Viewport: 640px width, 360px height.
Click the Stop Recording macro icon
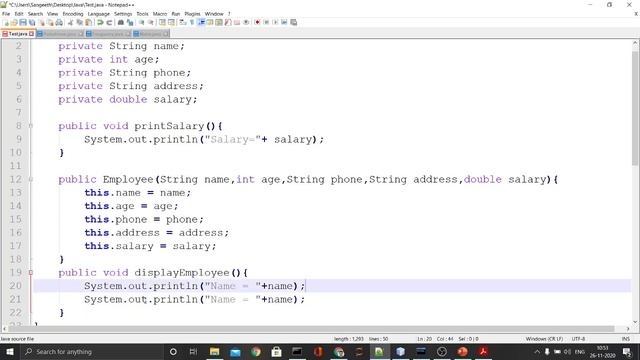[266, 22]
